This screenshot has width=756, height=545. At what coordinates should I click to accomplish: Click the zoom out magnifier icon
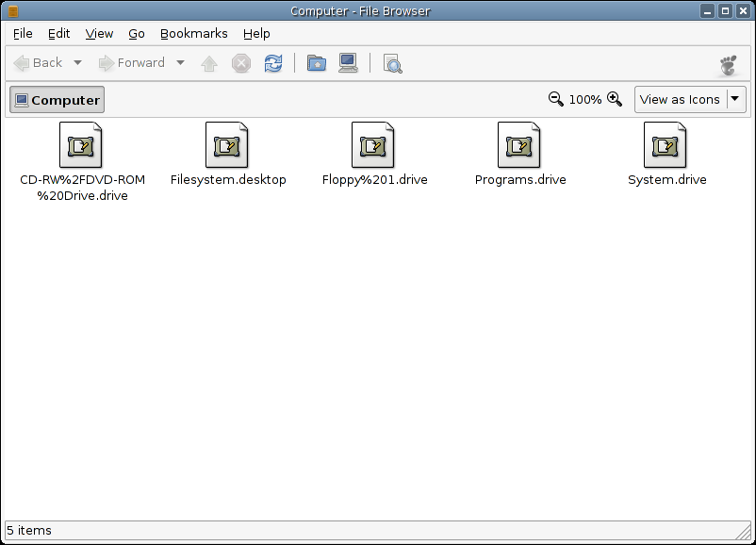click(x=556, y=98)
